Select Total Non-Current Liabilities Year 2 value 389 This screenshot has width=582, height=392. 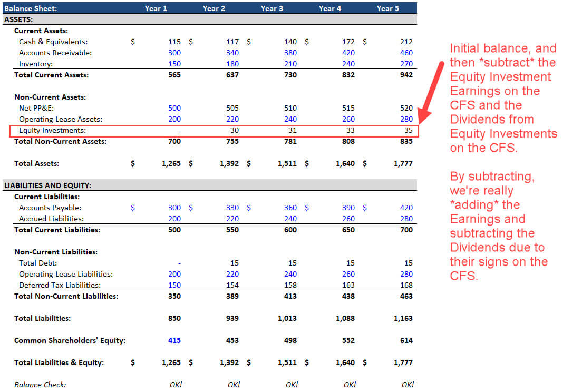click(232, 296)
